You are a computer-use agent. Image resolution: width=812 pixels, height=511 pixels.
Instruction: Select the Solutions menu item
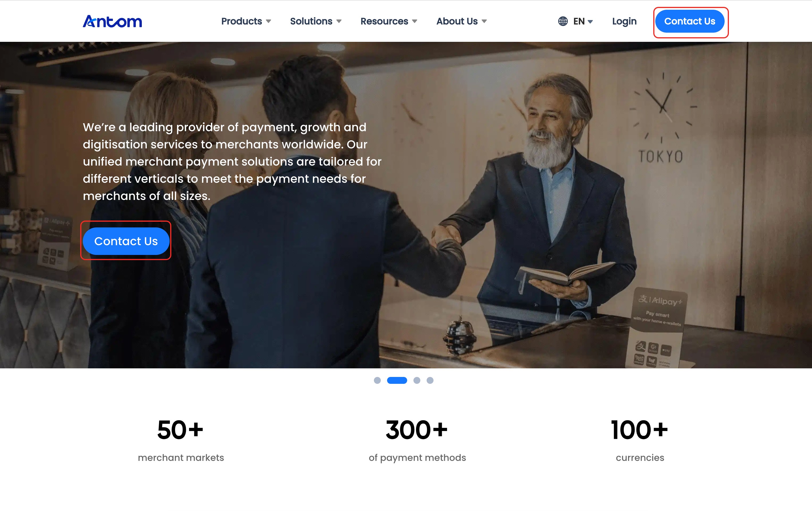point(311,21)
